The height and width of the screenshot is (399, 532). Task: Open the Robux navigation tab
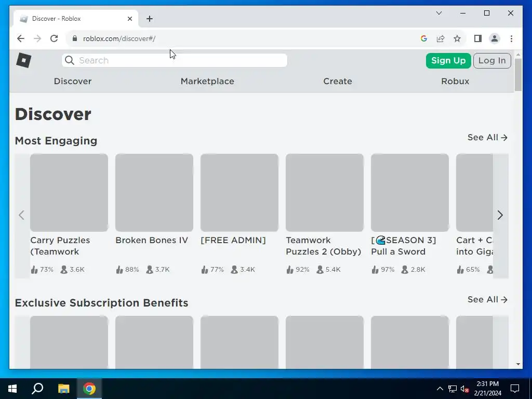(455, 81)
